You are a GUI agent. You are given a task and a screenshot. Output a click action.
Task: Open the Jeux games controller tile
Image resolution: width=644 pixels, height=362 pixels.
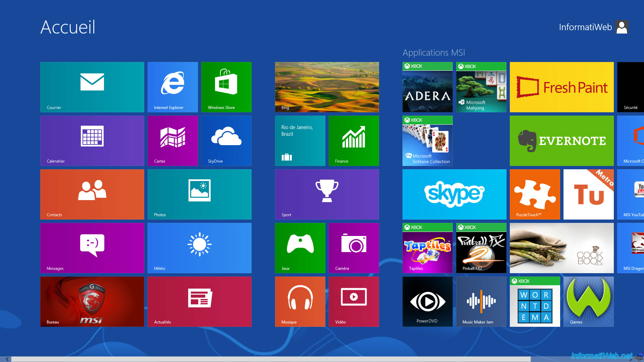300,248
